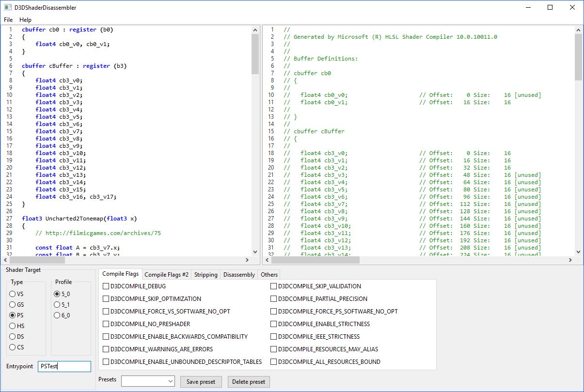Select the HS shader type

(16, 326)
